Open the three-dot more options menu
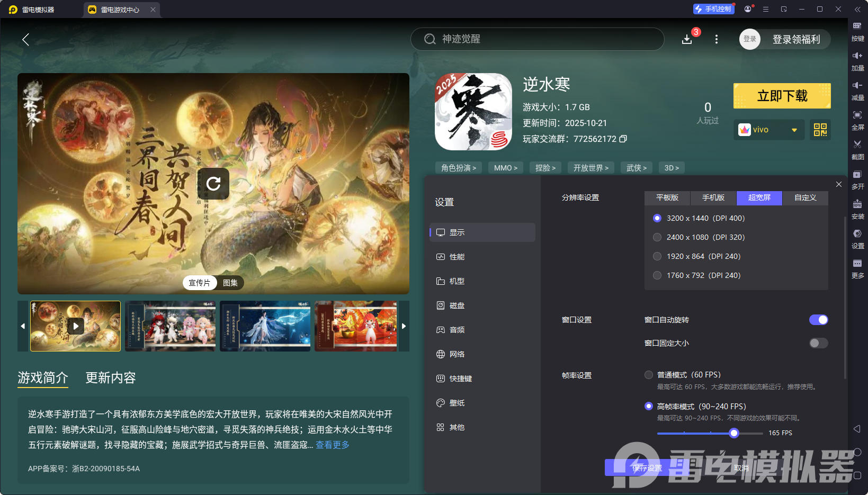Viewport: 868px width, 495px height. 717,39
